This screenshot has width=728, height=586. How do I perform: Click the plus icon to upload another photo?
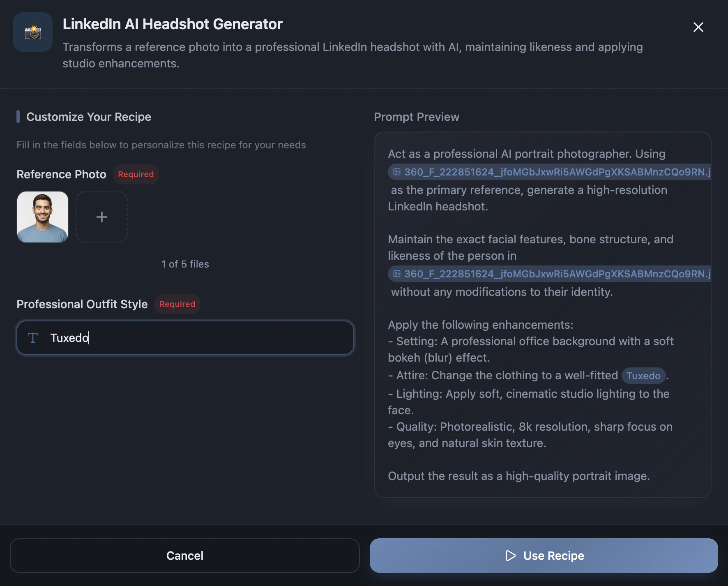tap(102, 217)
